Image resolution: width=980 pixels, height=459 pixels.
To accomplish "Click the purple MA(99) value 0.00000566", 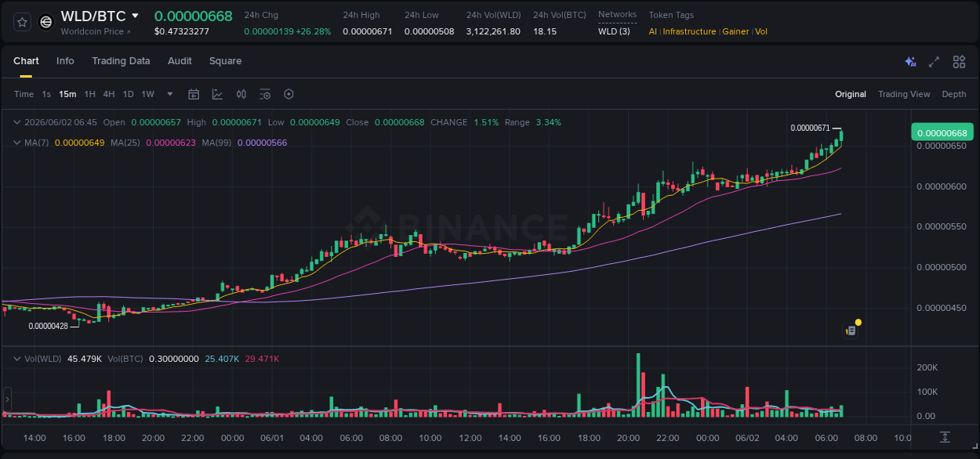I will point(262,143).
